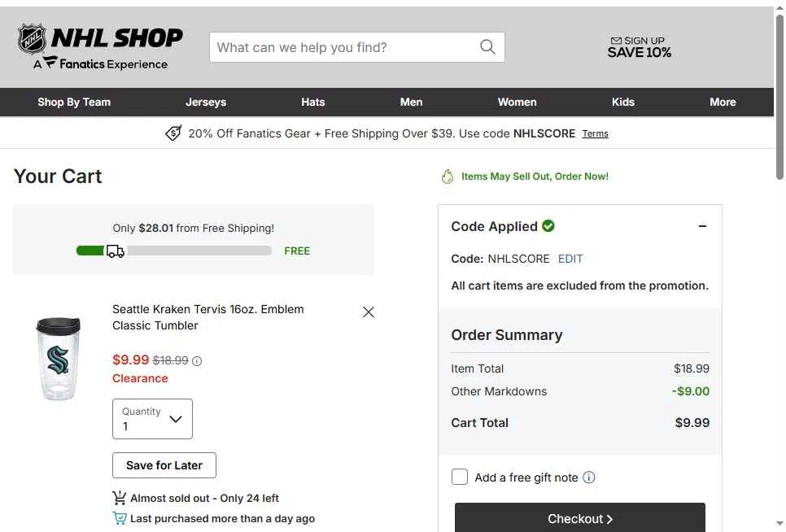Click the Seattle Kraken tumbler thumbnail

[x=58, y=359]
